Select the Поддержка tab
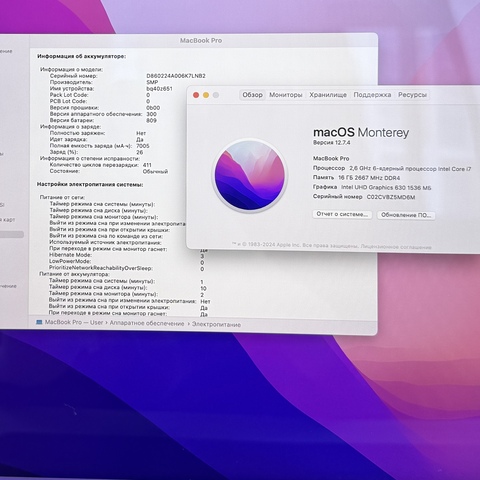 (372, 95)
